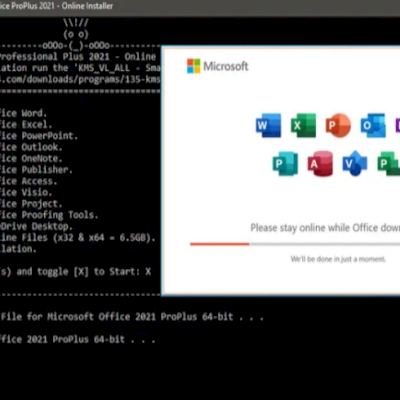The height and width of the screenshot is (400, 400).
Task: Click the 'fice PowerPoint.' console line
Action: point(39,136)
